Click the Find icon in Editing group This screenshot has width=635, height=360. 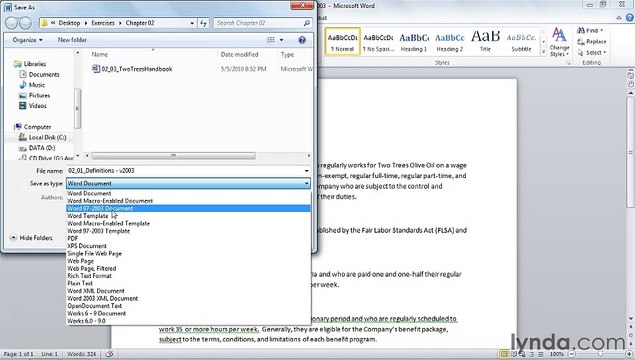pos(581,30)
